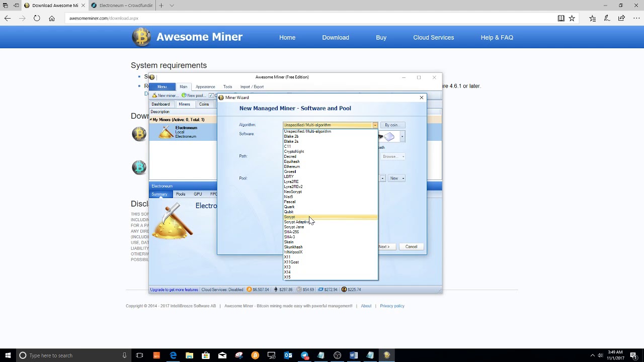Image resolution: width=644 pixels, height=362 pixels.
Task: Select Equihash from the algorithm list
Action: tap(330, 162)
